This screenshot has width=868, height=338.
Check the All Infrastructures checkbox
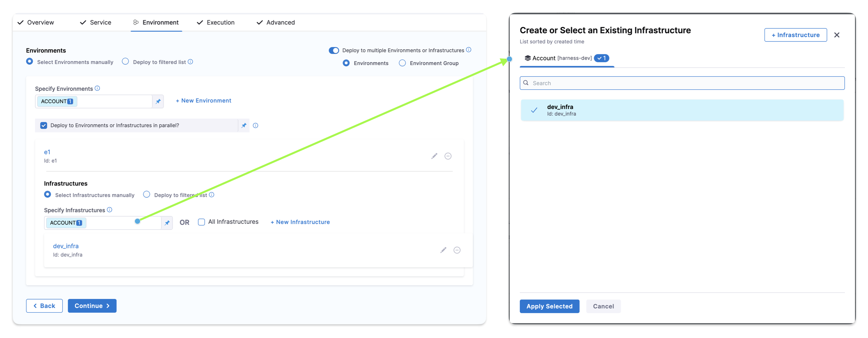(201, 222)
